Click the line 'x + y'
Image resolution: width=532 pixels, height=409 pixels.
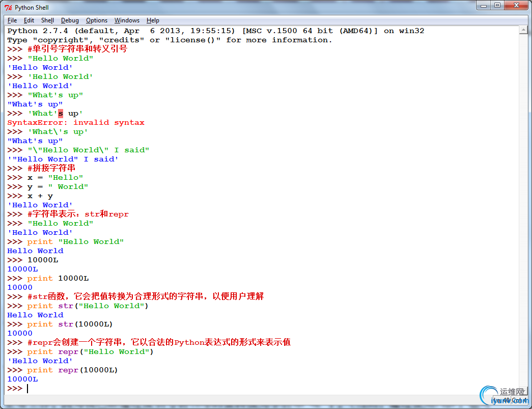[x=40, y=196]
